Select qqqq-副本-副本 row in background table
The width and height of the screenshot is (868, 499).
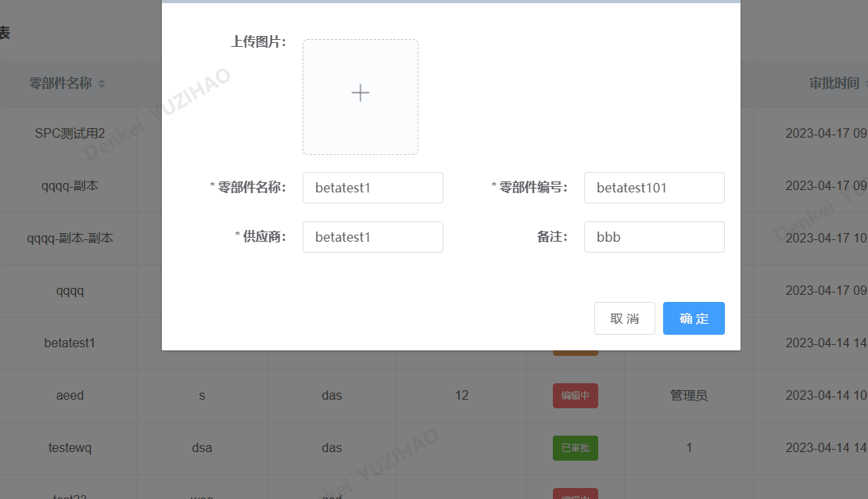(x=70, y=238)
